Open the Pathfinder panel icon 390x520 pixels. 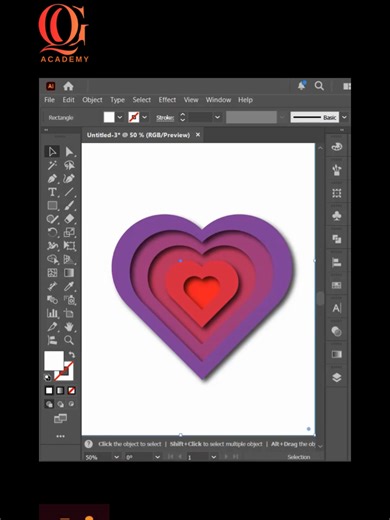[x=337, y=239]
